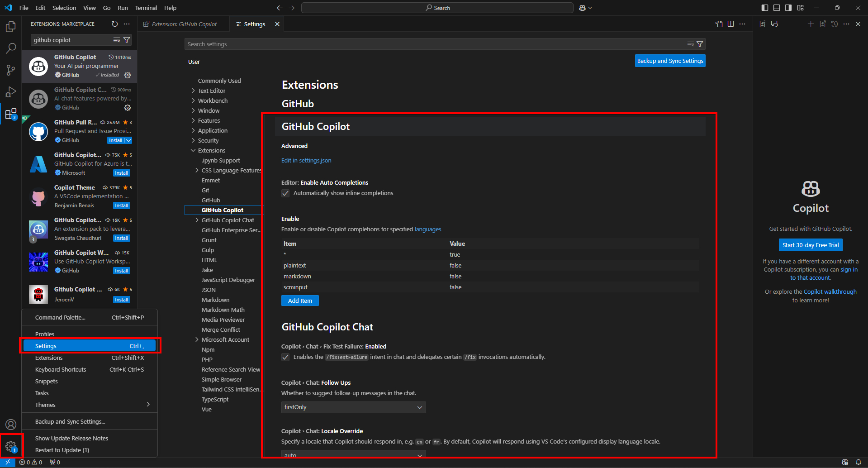Toggle Automatically show inline completions checkbox
This screenshot has width=868, height=468.
tap(285, 193)
